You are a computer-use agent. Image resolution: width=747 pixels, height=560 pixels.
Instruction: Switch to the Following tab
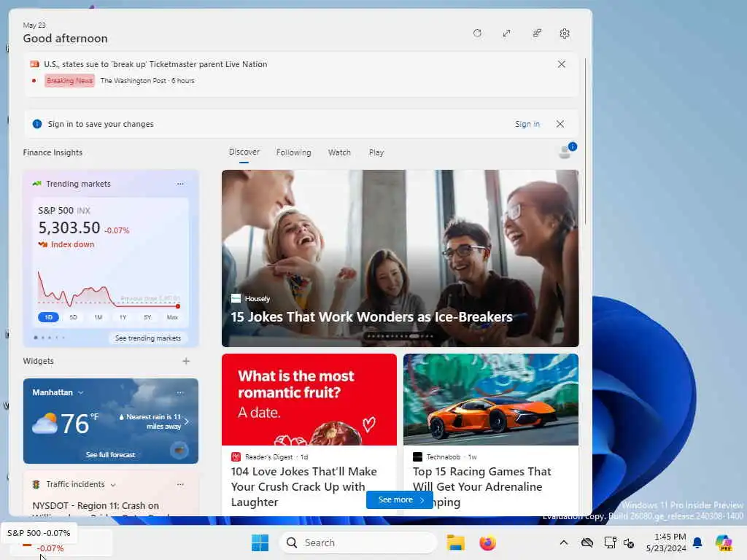click(293, 152)
